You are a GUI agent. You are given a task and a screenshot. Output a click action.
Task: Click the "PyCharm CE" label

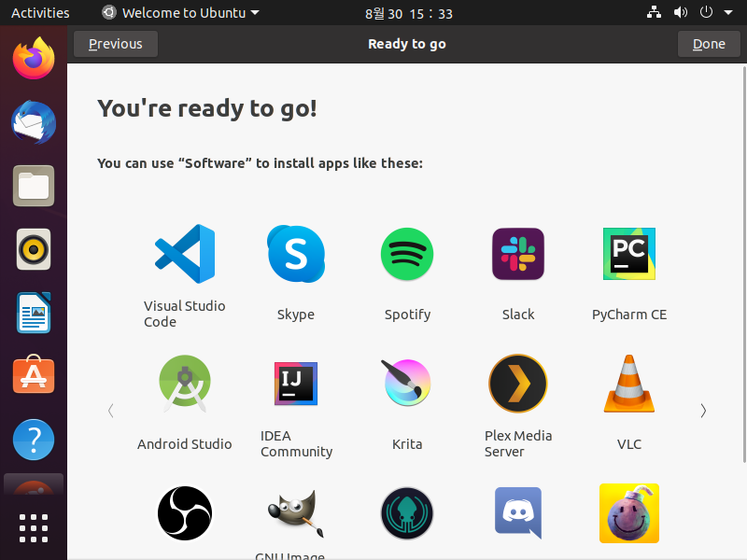coord(628,315)
